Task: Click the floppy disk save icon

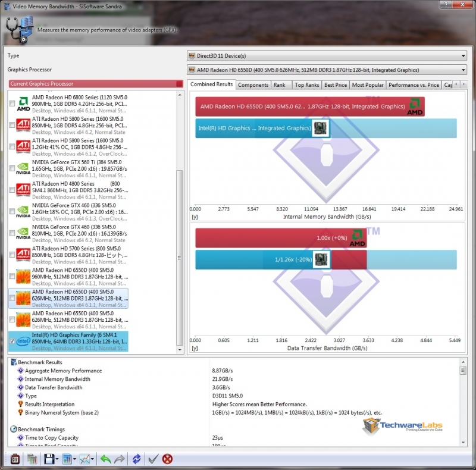Action: tap(47, 459)
